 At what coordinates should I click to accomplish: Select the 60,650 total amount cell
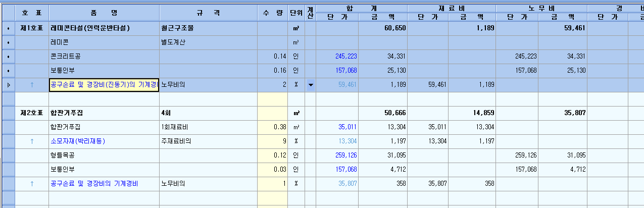[383, 28]
